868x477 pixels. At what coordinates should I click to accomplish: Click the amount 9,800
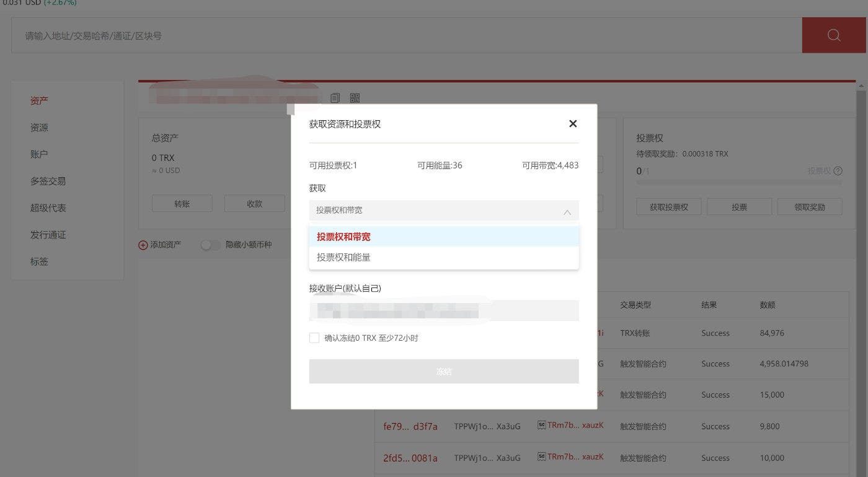(770, 426)
